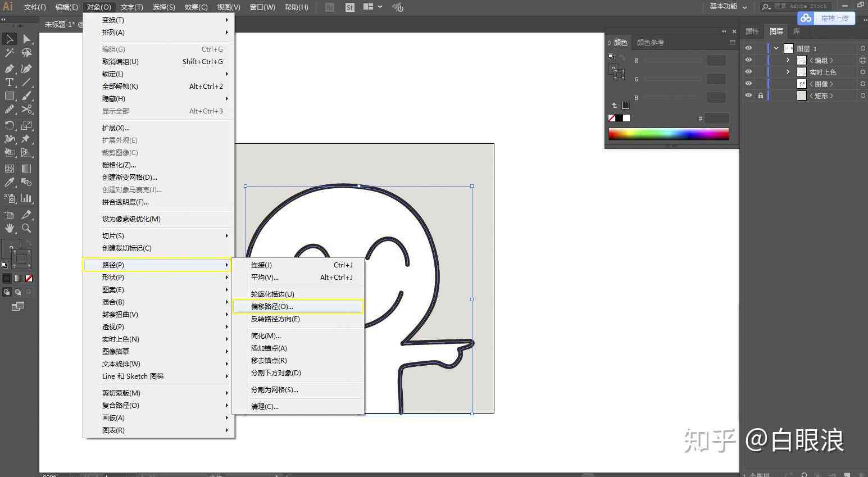
Task: Open the 剪切蒙版(M) submenu
Action: point(158,393)
